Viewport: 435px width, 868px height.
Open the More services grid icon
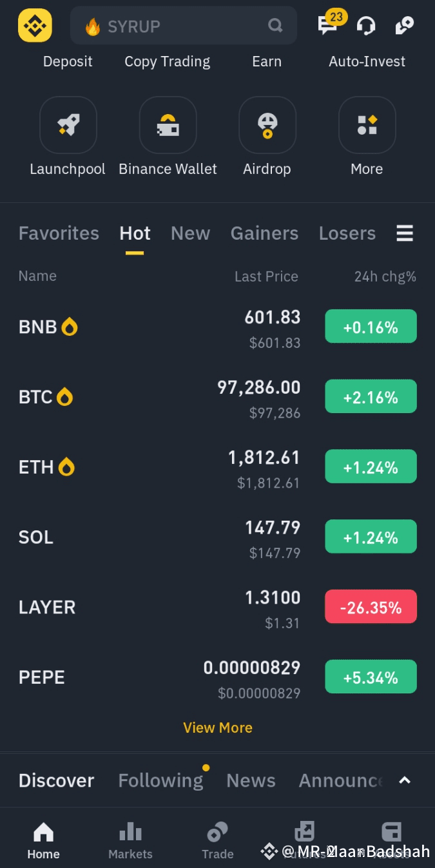(x=367, y=125)
